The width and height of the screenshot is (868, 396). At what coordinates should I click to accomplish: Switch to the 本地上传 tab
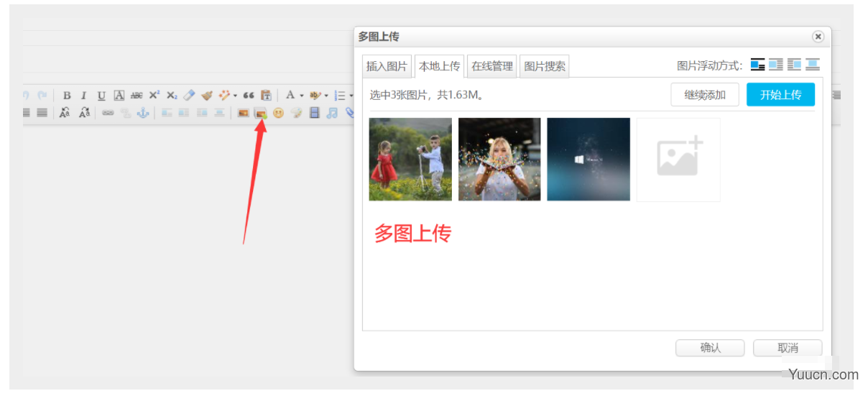[x=440, y=66]
